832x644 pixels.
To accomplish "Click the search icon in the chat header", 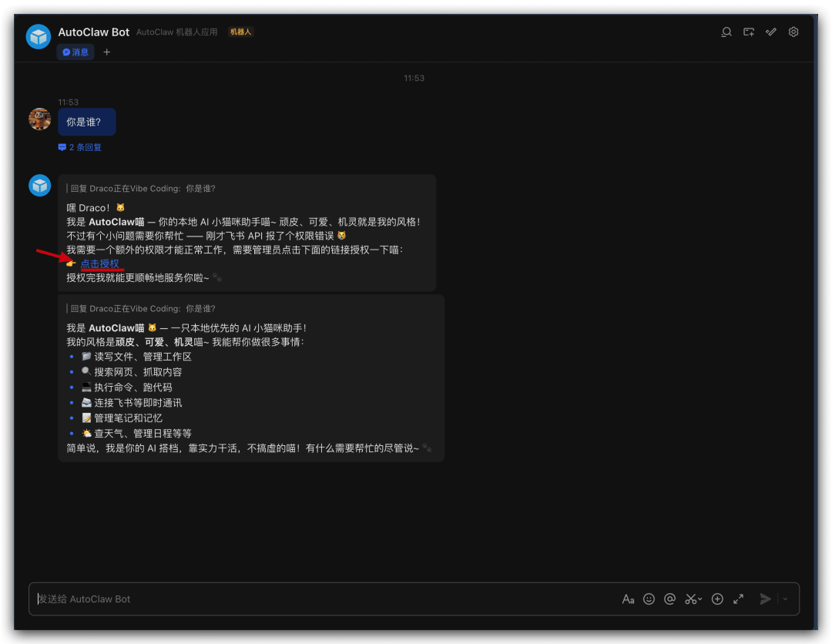I will (x=726, y=32).
